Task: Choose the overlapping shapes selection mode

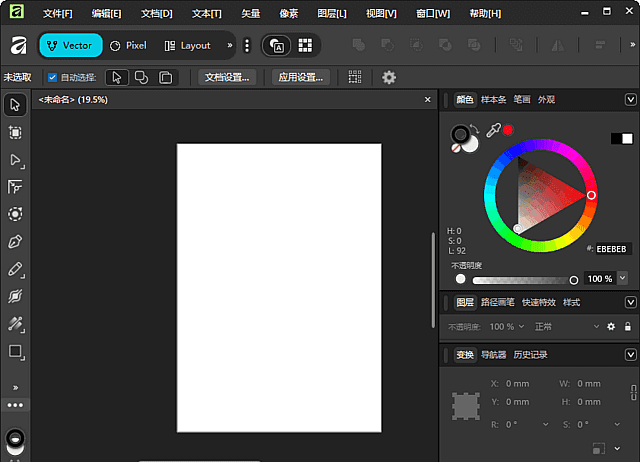Action: tap(141, 78)
